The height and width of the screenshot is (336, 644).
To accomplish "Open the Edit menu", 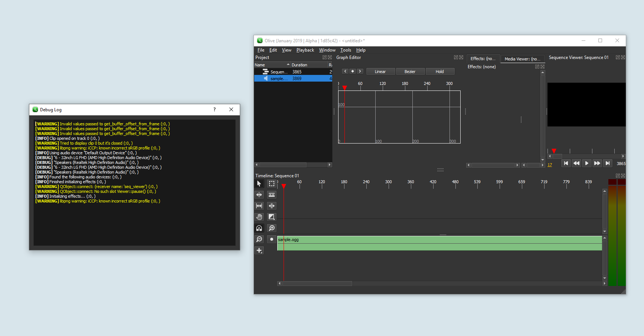I will coord(273,50).
